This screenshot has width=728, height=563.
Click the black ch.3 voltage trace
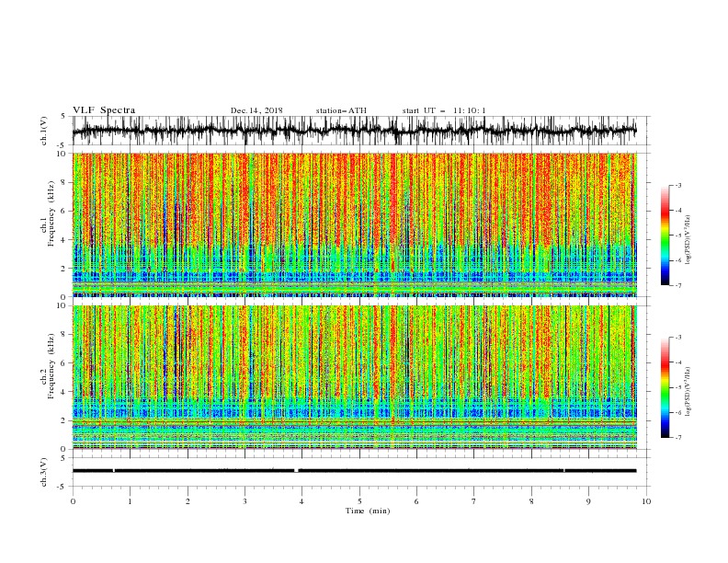pos(354,471)
